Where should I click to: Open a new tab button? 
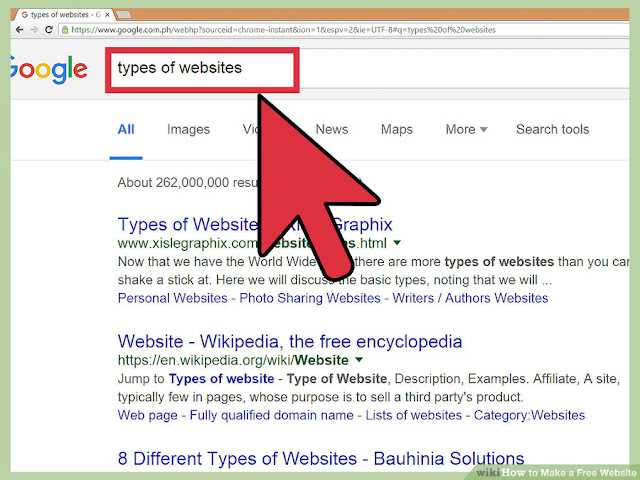tap(124, 15)
